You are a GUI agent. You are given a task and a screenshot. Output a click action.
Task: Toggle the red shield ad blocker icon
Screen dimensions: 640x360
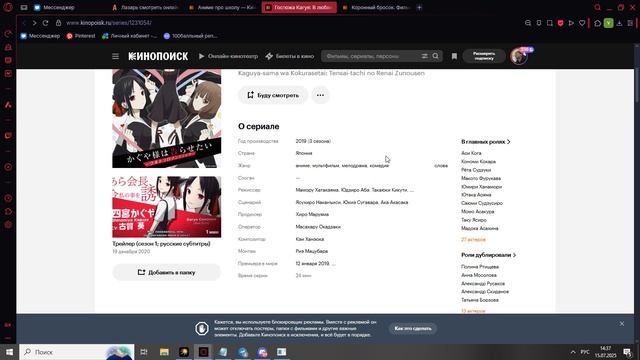560,23
